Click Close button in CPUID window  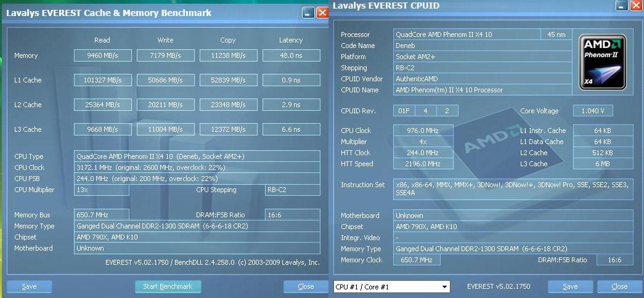pos(620,286)
